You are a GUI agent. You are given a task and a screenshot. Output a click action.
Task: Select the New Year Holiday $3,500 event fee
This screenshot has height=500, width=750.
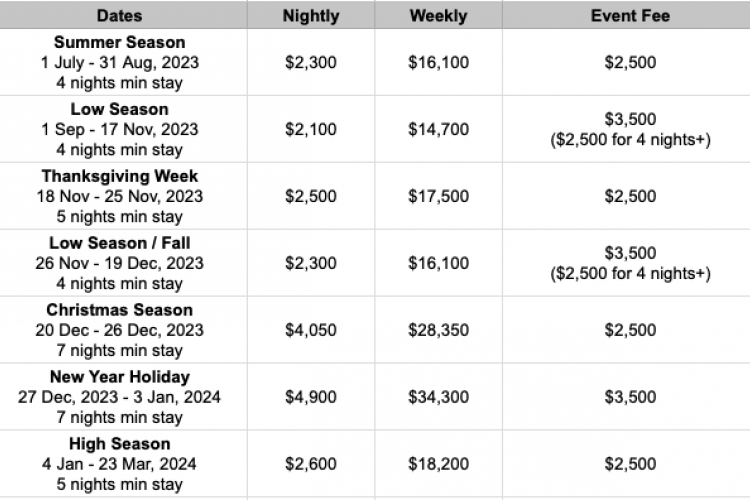pos(630,397)
